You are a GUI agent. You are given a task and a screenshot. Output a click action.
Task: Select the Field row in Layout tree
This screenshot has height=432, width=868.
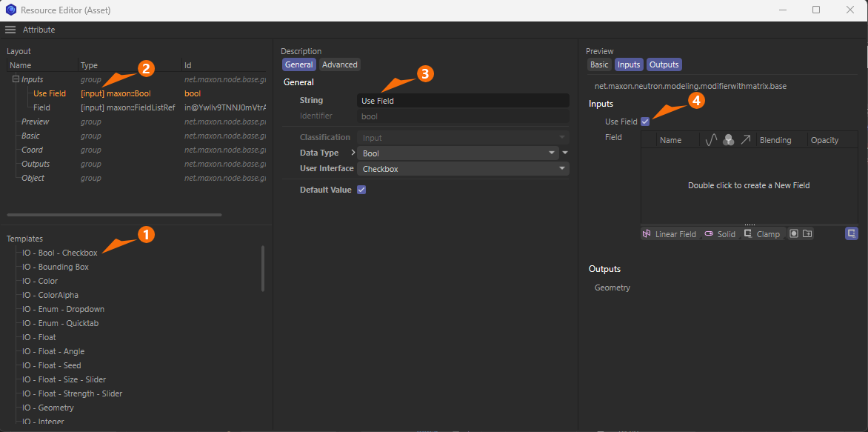tap(137, 107)
